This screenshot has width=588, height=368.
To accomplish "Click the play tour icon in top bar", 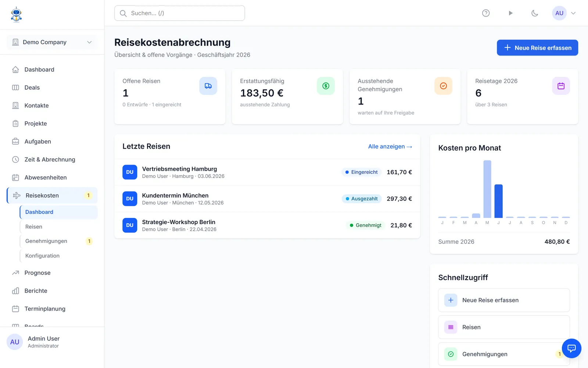I will 510,13.
